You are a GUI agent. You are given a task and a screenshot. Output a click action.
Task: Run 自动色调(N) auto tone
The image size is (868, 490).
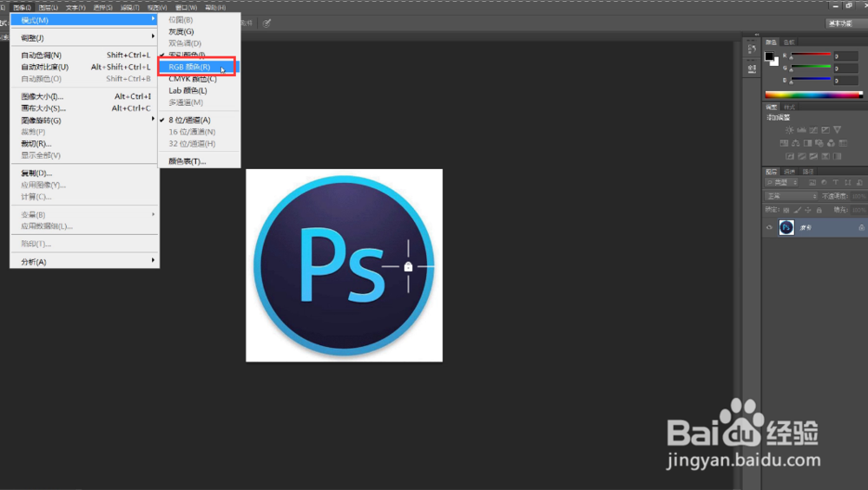(x=84, y=56)
